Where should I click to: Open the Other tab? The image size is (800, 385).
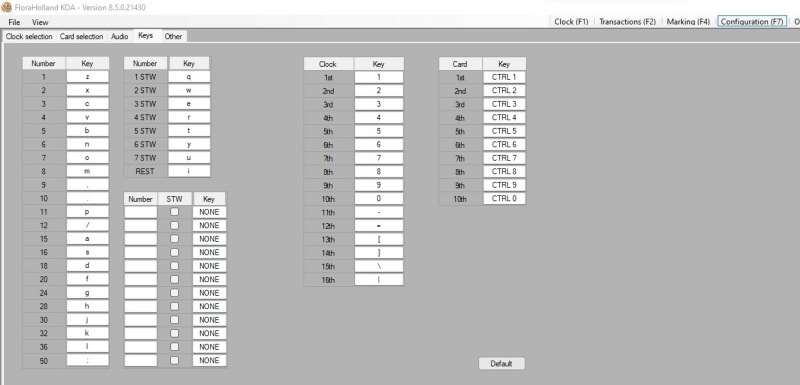pos(173,36)
